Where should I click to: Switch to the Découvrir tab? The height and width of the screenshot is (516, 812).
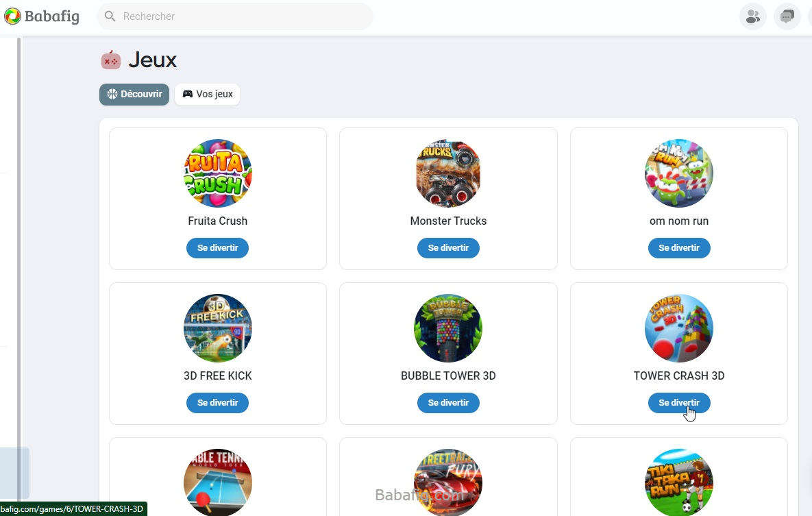point(134,95)
